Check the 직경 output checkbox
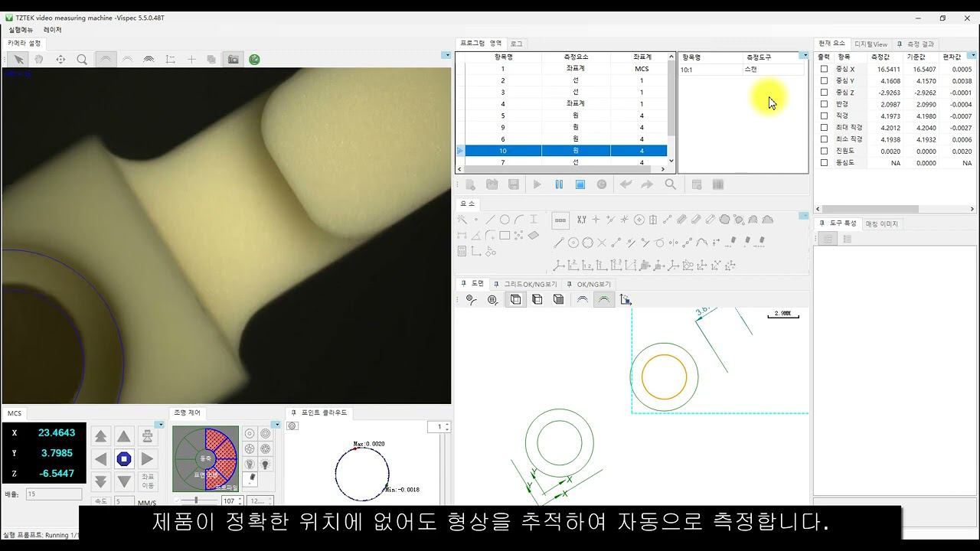 pos(824,116)
